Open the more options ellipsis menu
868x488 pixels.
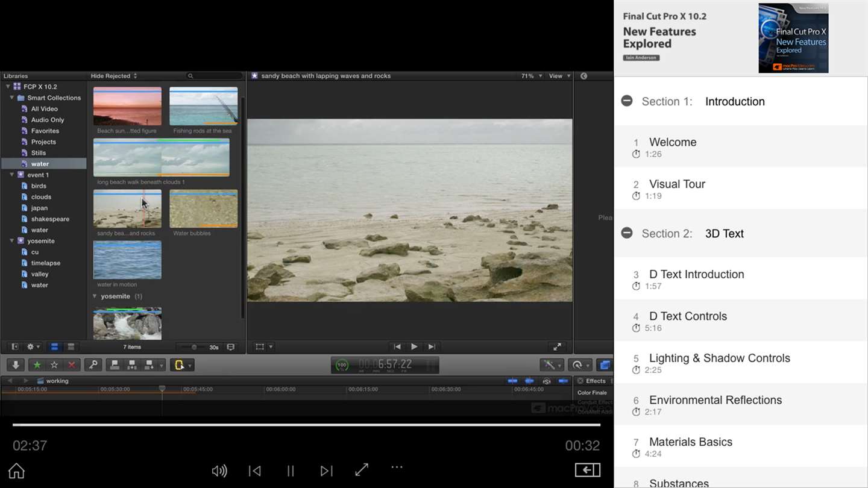[397, 467]
